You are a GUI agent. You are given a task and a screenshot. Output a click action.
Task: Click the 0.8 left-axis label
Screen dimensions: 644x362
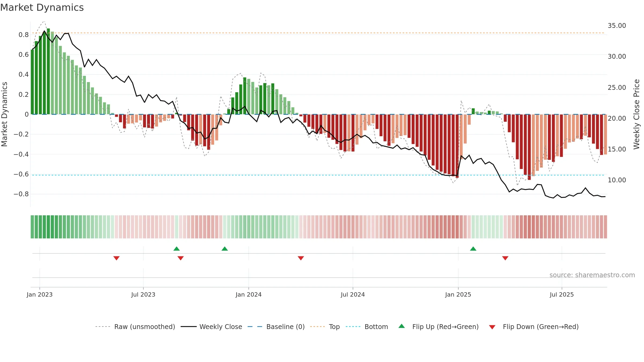(x=24, y=35)
